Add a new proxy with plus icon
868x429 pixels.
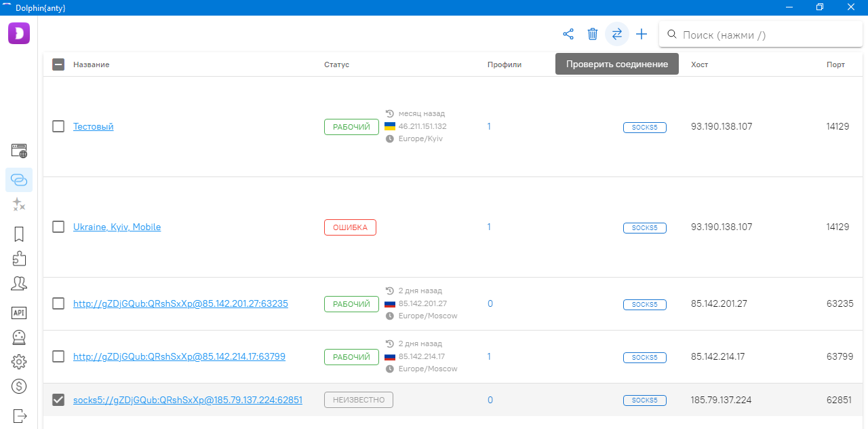pos(642,34)
